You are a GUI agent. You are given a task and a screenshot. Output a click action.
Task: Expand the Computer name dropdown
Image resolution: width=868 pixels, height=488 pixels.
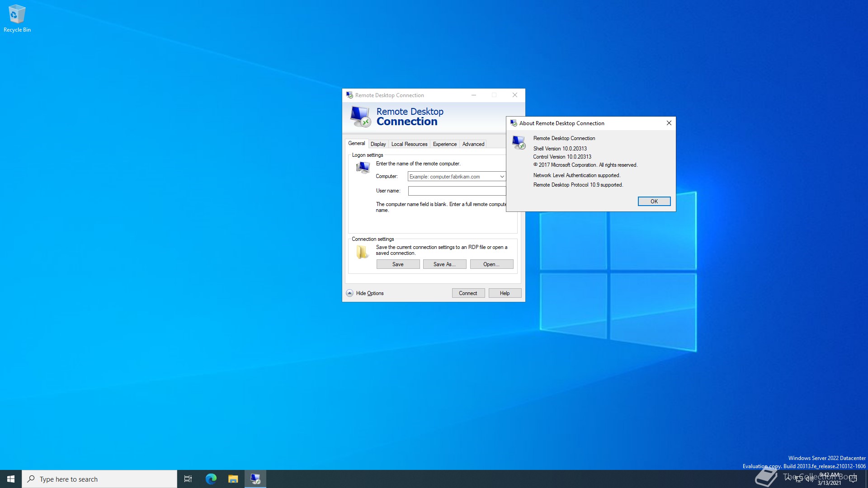[x=501, y=177]
